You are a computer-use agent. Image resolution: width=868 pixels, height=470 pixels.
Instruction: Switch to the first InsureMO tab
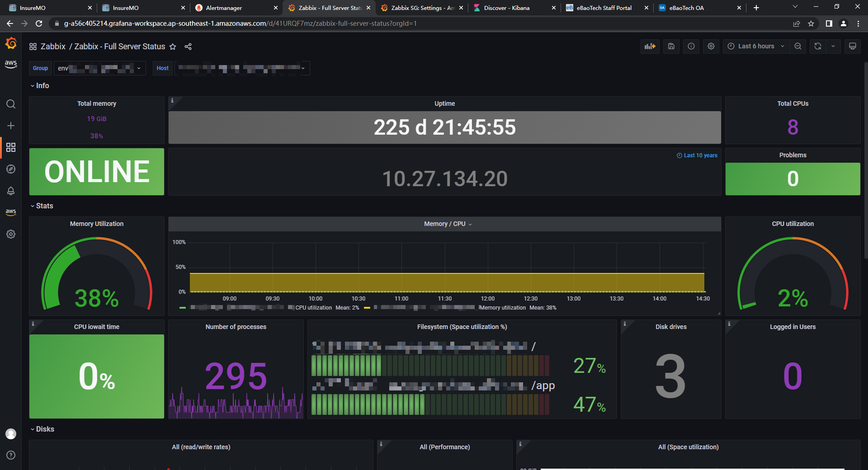50,8
